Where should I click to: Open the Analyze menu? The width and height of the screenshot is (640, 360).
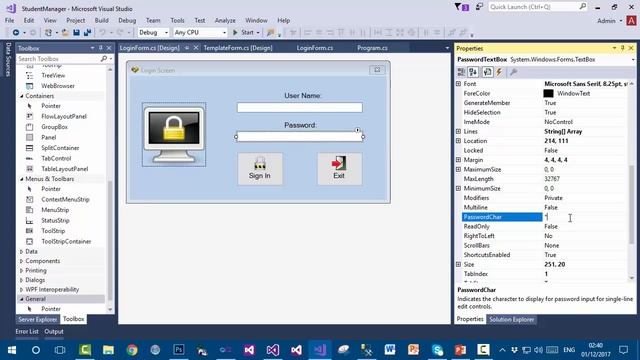tap(225, 20)
